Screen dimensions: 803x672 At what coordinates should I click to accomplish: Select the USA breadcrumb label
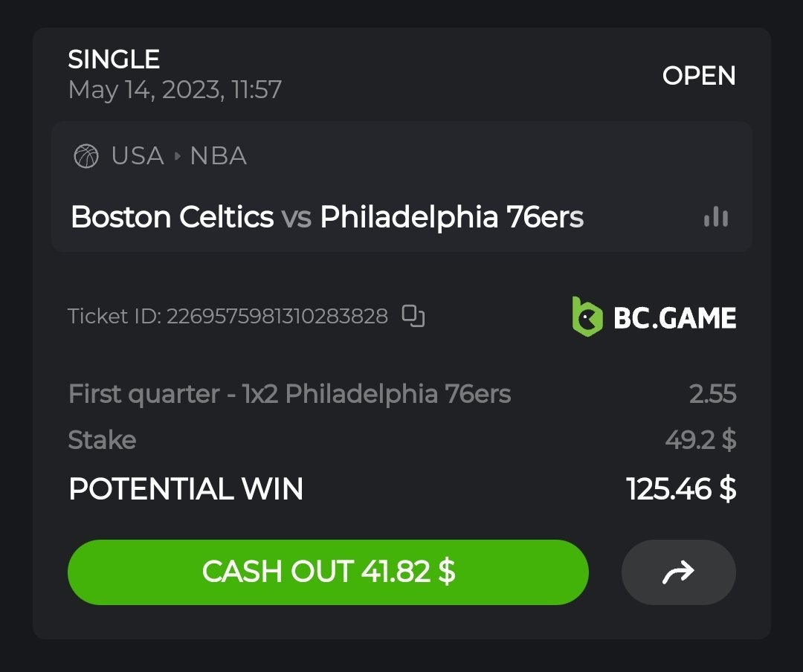tap(138, 156)
